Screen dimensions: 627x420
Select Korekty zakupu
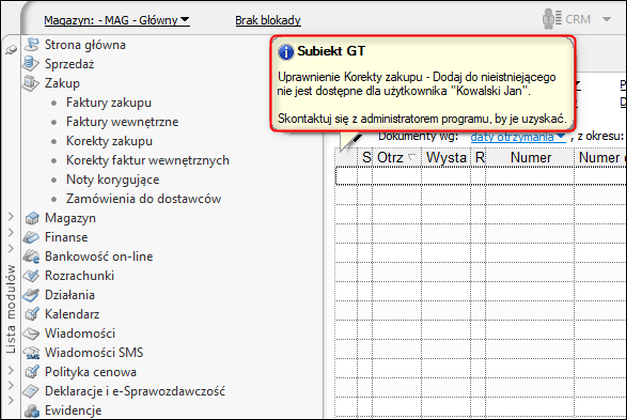(x=109, y=141)
